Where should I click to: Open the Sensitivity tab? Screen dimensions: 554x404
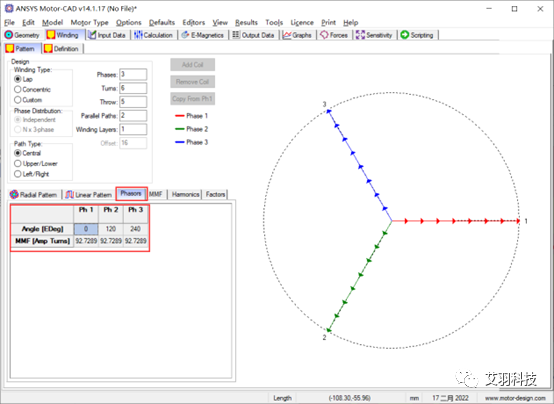(374, 35)
